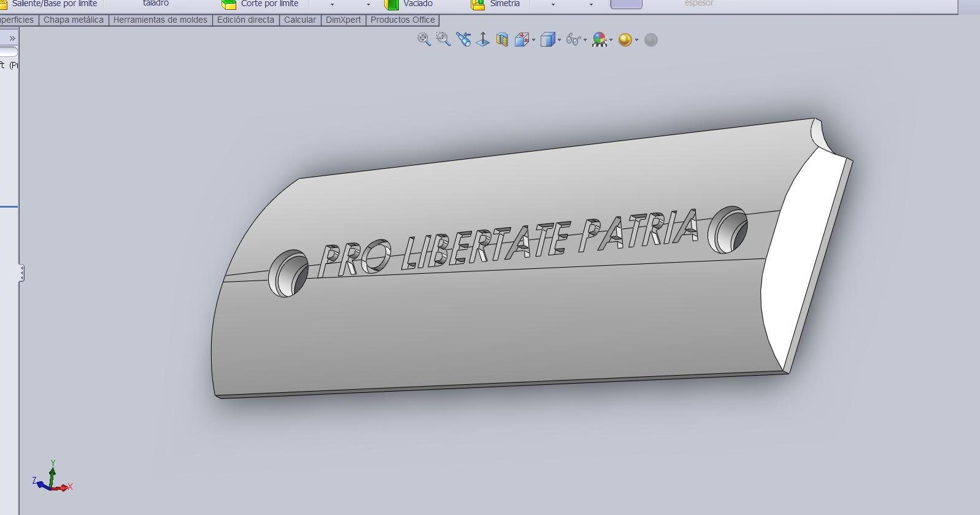Expand the side panel with the double chevron
The width and height of the screenshot is (980, 515).
[12, 38]
